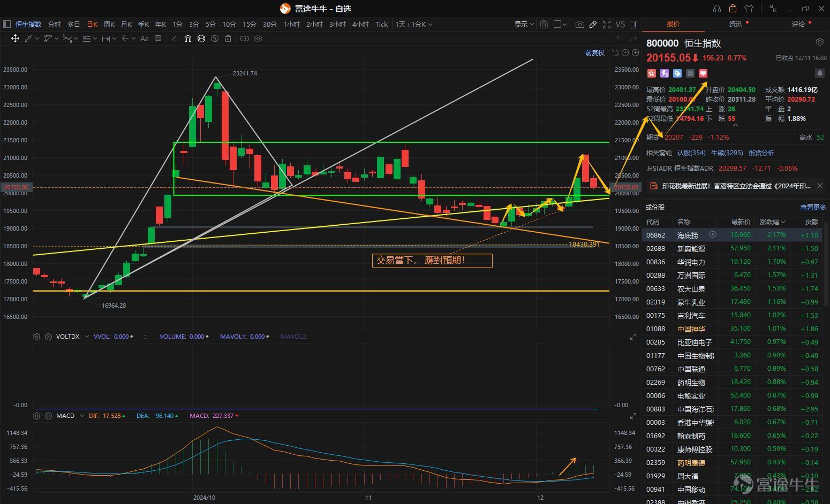
Task: Expand trend line tool options arrow
Action: coord(37,39)
